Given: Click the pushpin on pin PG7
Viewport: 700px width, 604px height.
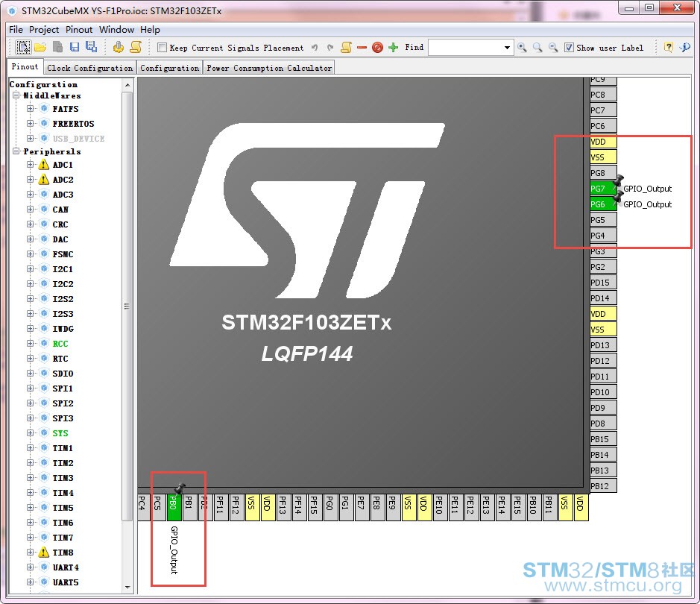Looking at the screenshot, I should (618, 180).
